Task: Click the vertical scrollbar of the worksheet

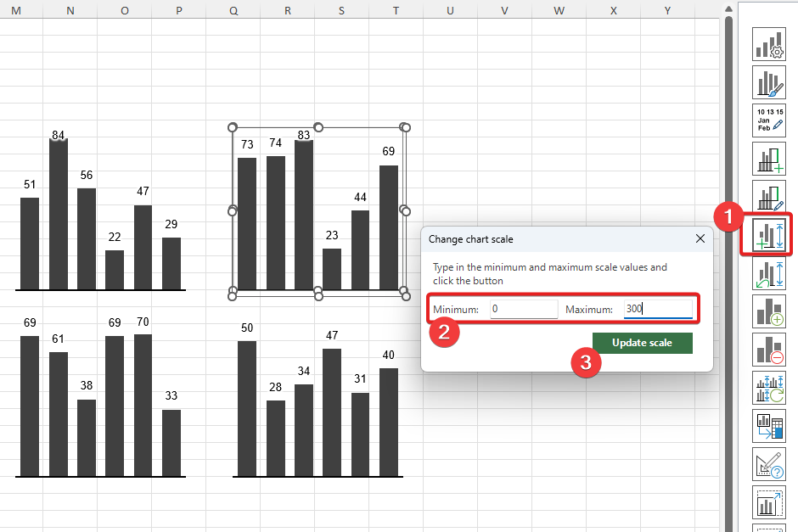Action: click(728, 255)
